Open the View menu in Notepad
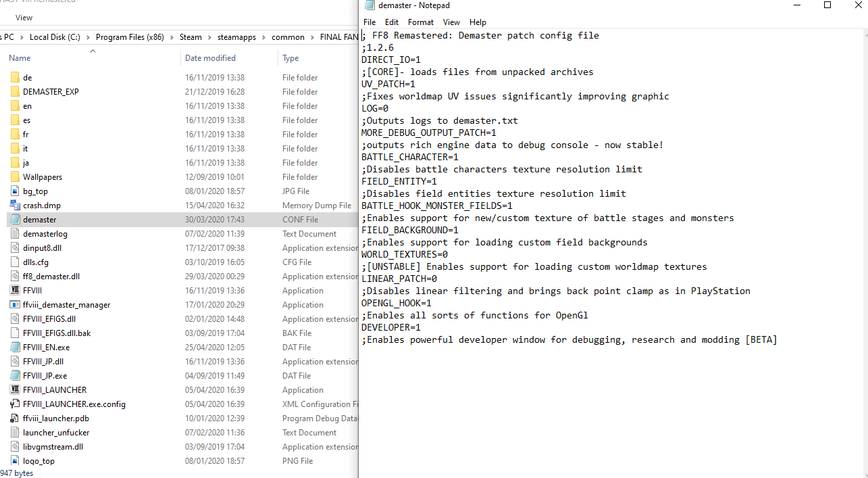868x478 pixels. [x=451, y=22]
